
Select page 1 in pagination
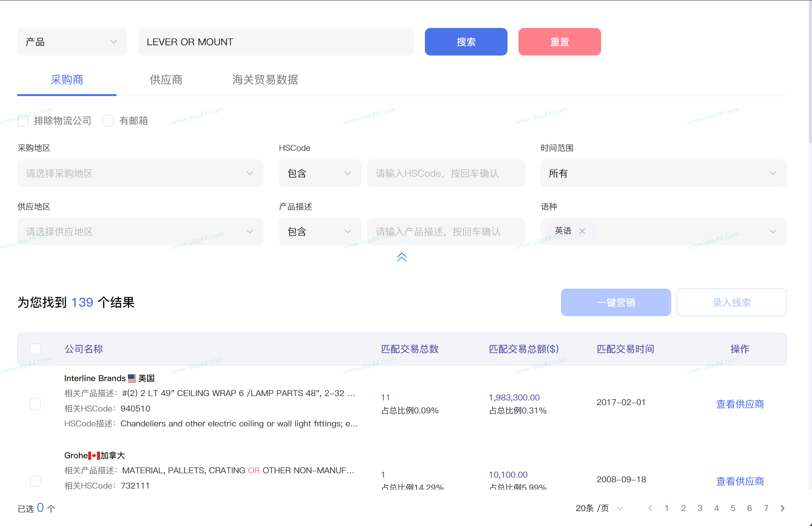pyautogui.click(x=667, y=508)
